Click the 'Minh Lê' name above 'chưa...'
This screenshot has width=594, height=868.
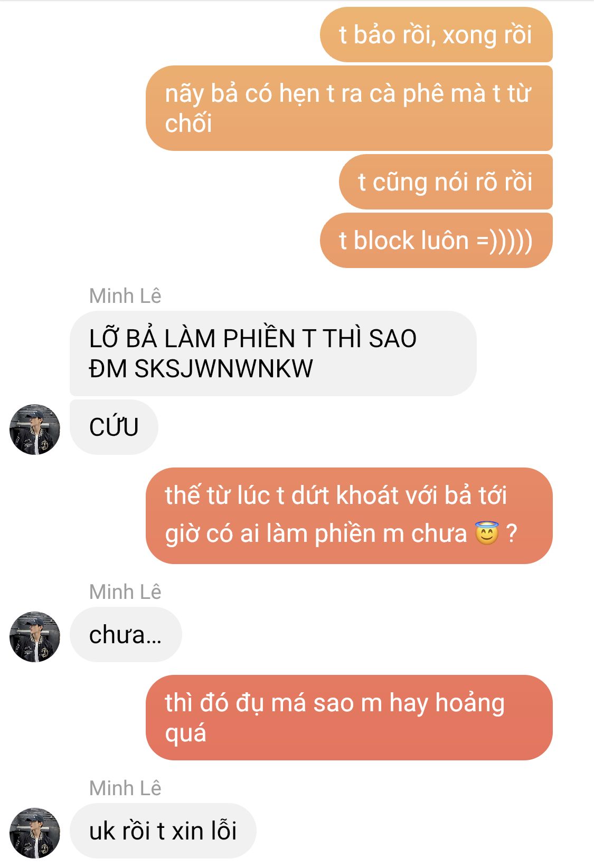click(125, 592)
